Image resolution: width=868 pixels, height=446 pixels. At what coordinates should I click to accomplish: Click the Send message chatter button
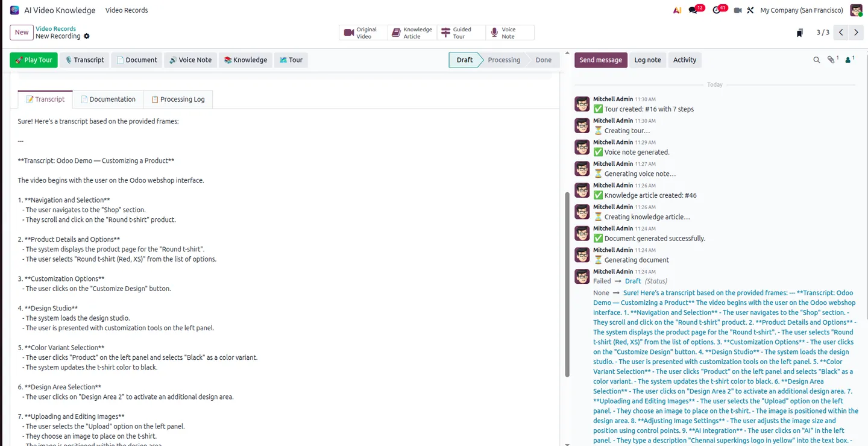(601, 60)
